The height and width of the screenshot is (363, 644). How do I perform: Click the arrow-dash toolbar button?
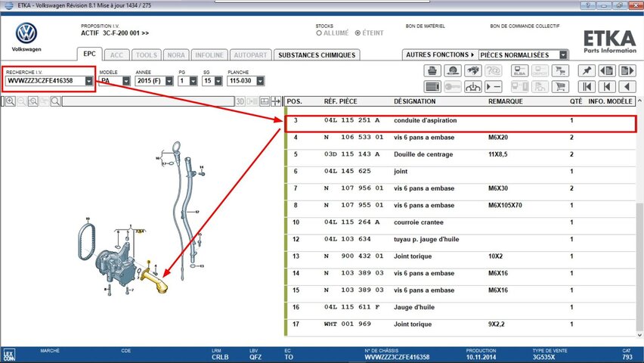(x=494, y=87)
